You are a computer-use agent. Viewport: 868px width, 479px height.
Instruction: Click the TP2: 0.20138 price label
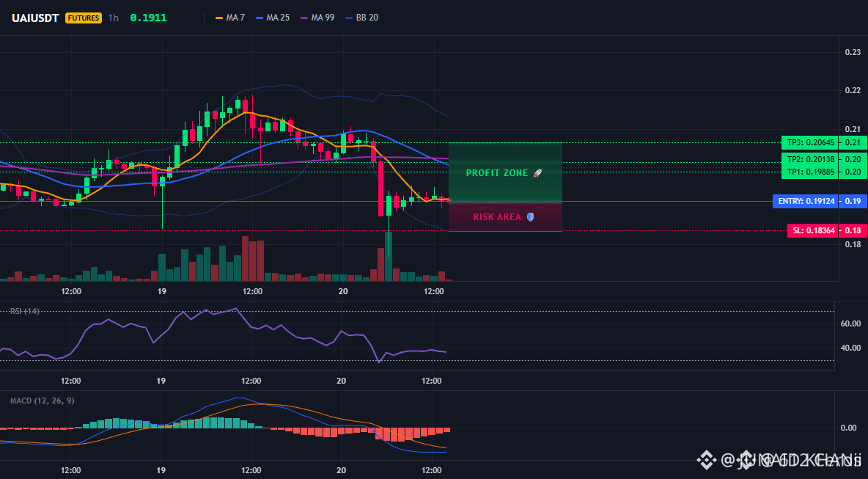tap(810, 159)
